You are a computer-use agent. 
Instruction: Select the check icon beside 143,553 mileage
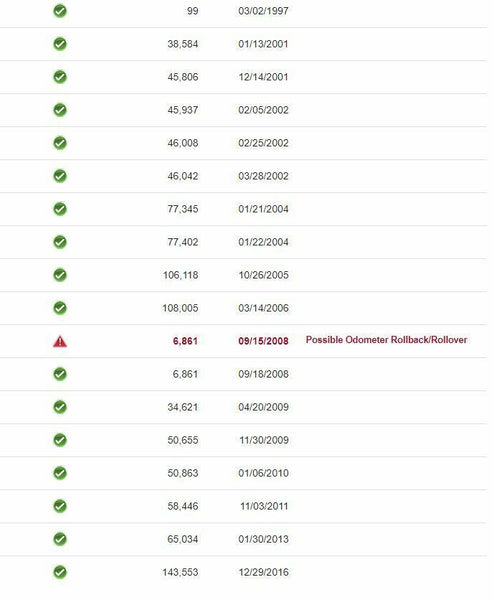coord(60,572)
